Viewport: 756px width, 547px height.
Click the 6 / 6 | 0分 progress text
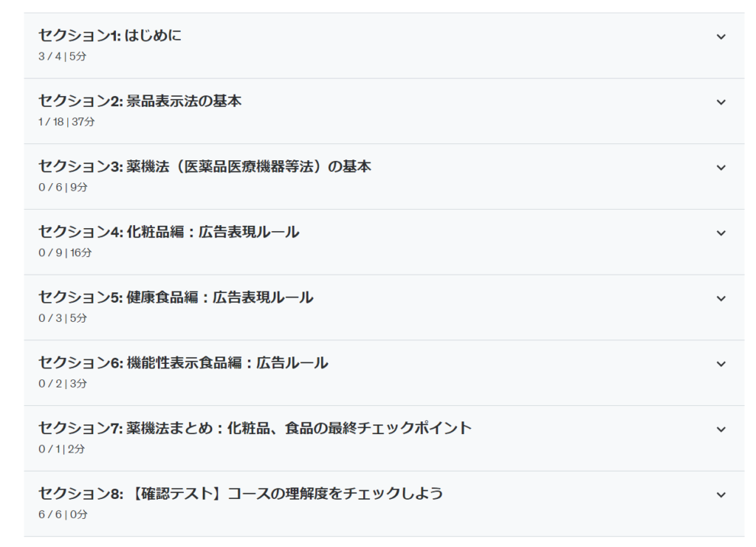click(x=63, y=515)
